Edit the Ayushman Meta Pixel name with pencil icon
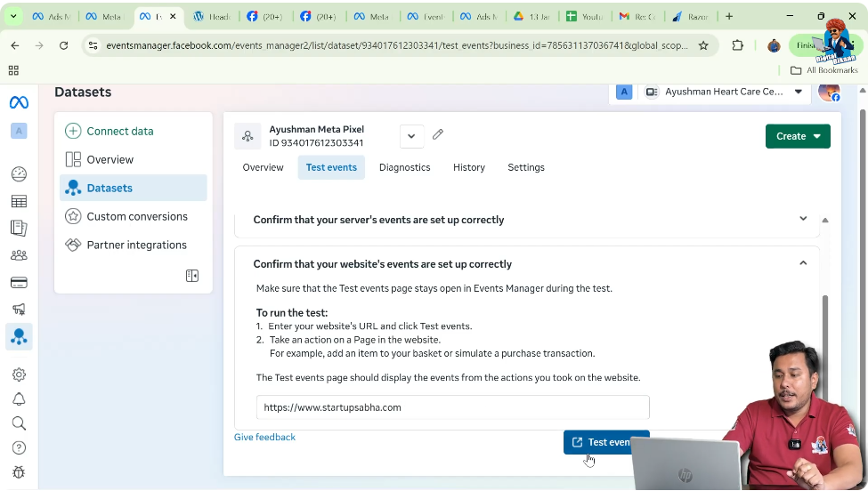 point(438,134)
